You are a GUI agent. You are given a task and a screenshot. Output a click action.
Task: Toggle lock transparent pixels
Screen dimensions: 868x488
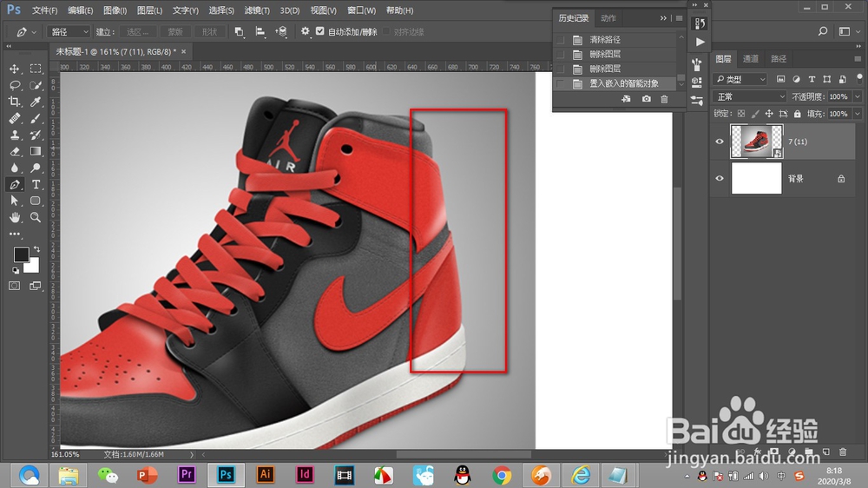tap(741, 114)
